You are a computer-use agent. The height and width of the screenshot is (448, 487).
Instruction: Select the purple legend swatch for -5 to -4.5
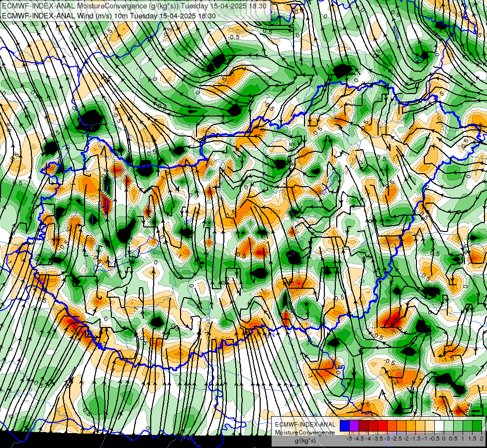[354, 426]
